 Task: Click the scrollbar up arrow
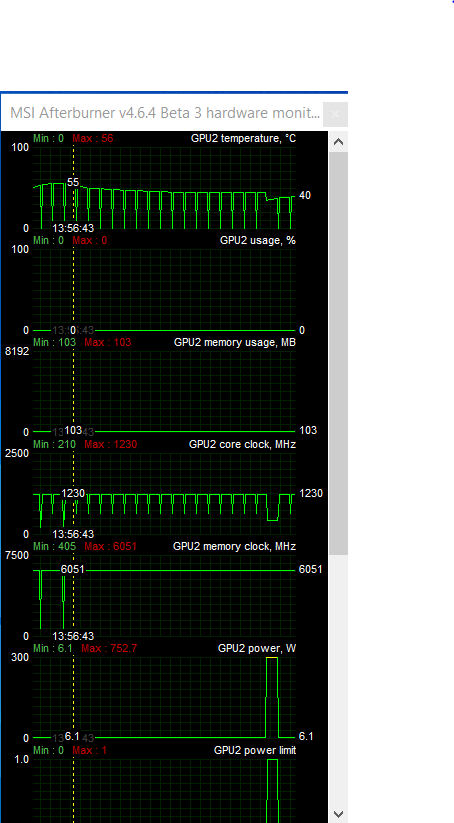339,142
